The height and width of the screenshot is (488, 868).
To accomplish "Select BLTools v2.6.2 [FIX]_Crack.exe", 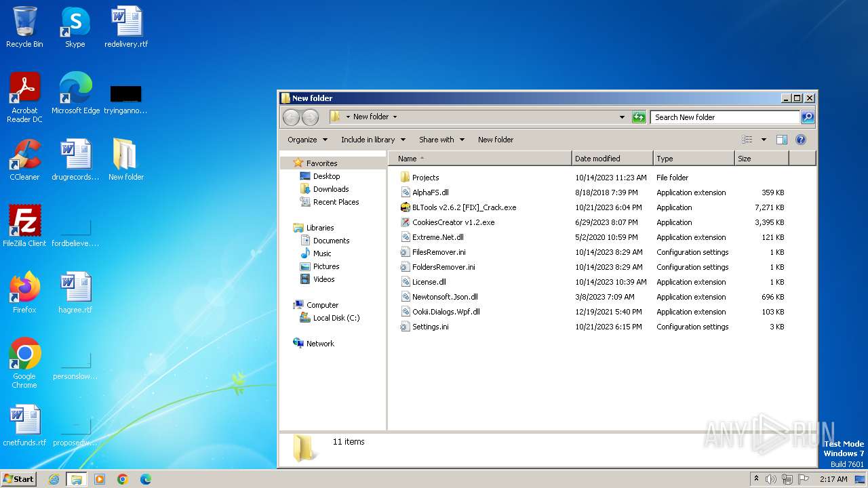I will click(x=464, y=207).
